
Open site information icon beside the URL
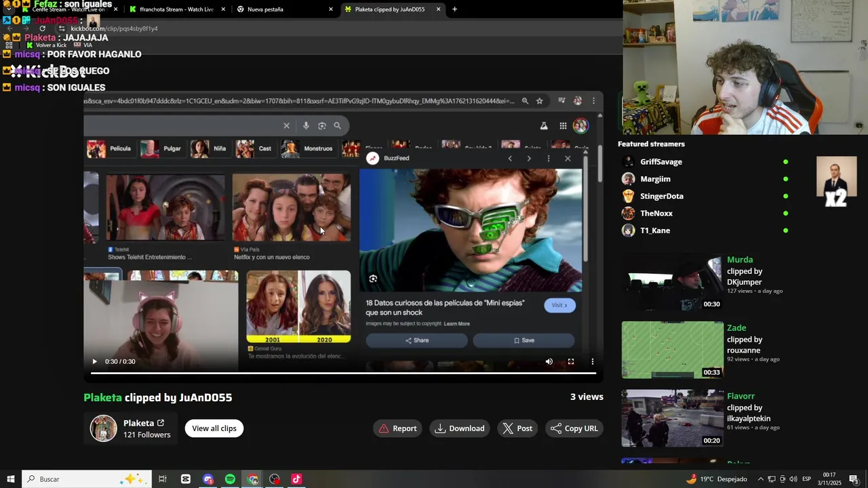pos(62,28)
